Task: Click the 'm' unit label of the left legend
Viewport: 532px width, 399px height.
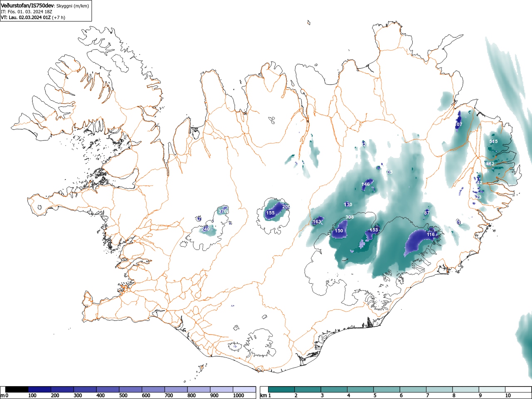Action: pyautogui.click(x=2, y=396)
